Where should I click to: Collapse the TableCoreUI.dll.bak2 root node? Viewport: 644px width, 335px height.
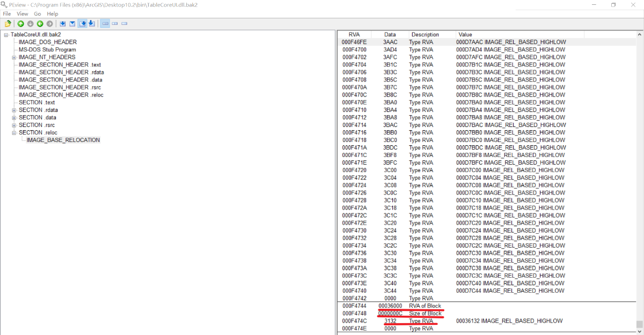(x=6, y=35)
